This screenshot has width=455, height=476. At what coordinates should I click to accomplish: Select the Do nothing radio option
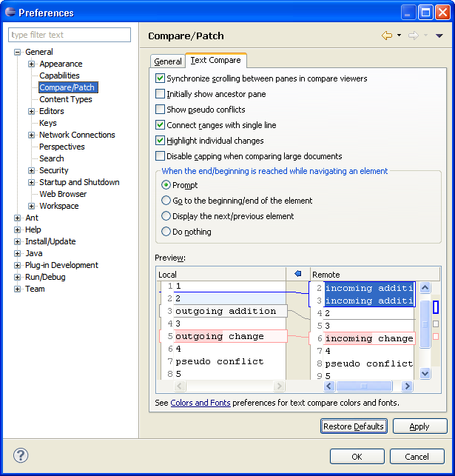166,231
